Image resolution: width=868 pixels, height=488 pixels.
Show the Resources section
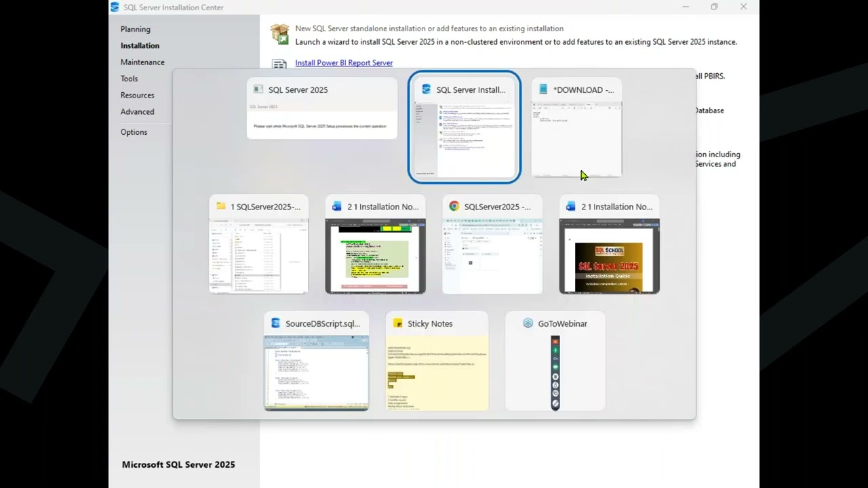coord(137,96)
